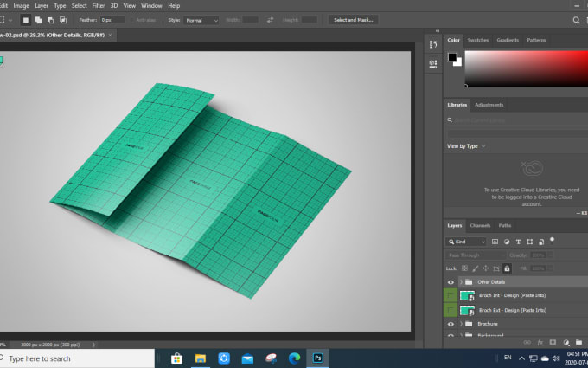This screenshot has width=588, height=368.
Task: Show the Broch Ext - Design layer
Action: (451, 310)
